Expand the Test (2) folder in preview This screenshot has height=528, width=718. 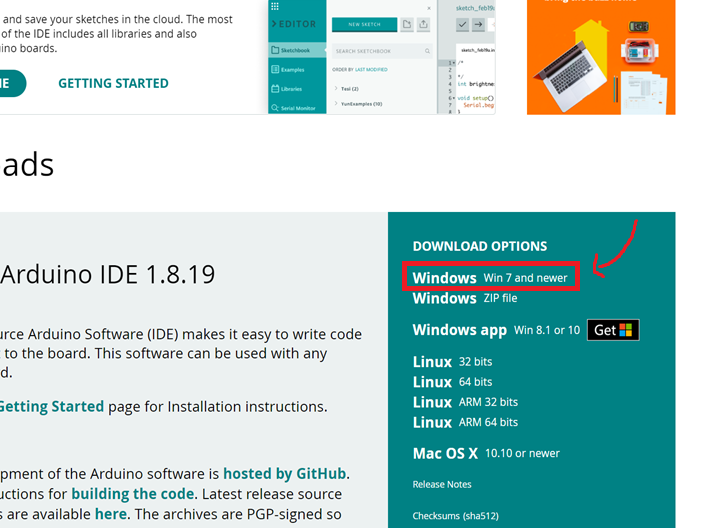coord(347,89)
